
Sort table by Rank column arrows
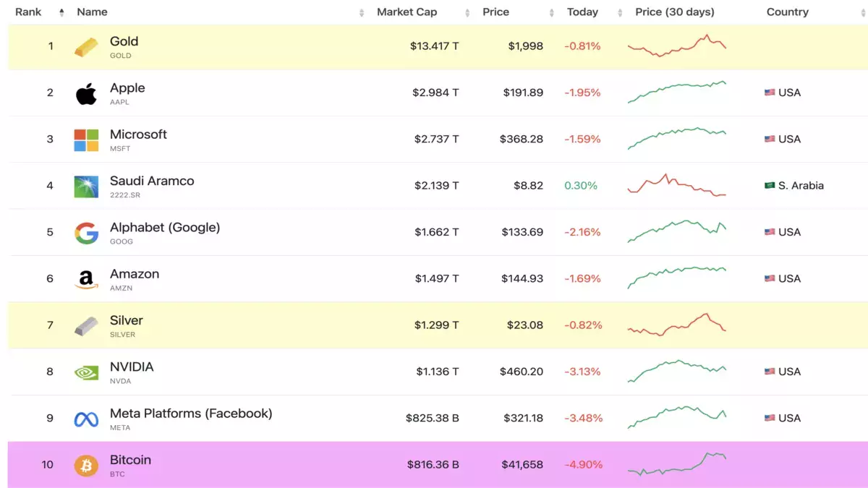pos(61,12)
